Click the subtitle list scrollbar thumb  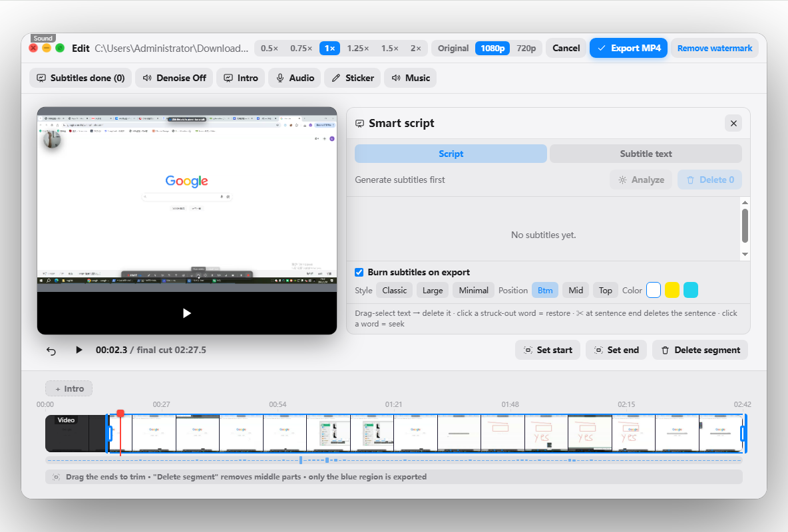pos(745,225)
